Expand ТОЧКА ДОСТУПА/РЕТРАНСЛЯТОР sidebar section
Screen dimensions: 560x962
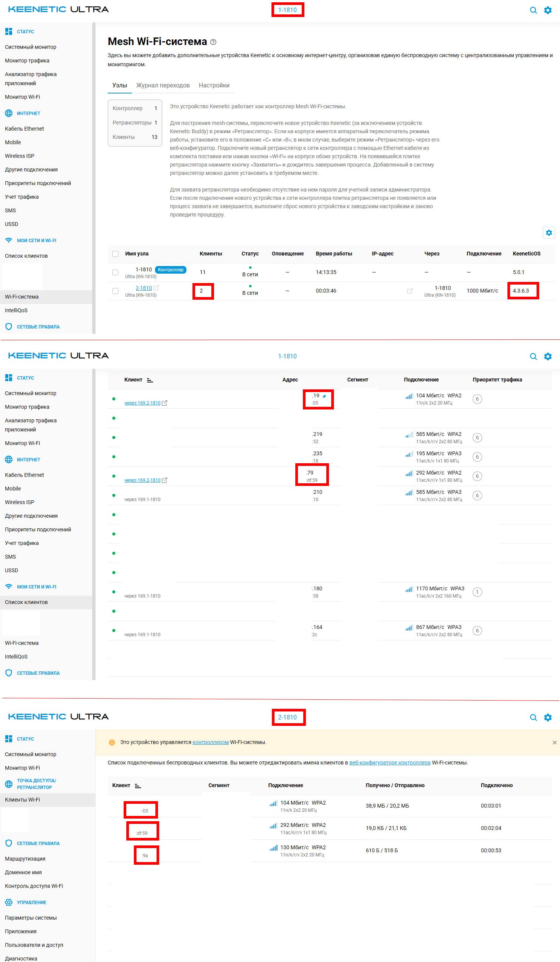pyautogui.click(x=36, y=784)
